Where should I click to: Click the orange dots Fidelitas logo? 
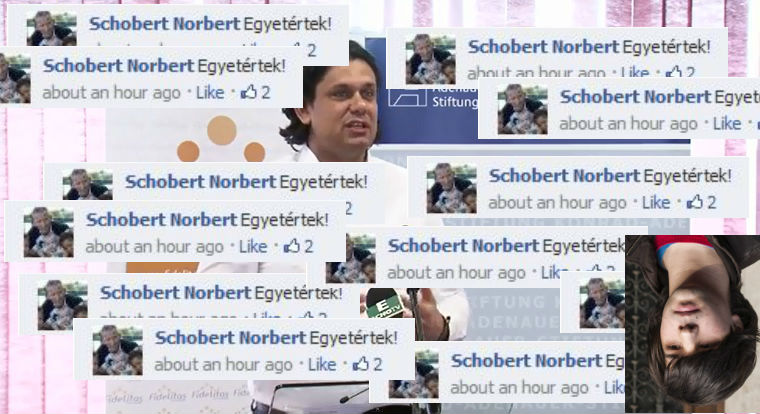click(x=221, y=139)
